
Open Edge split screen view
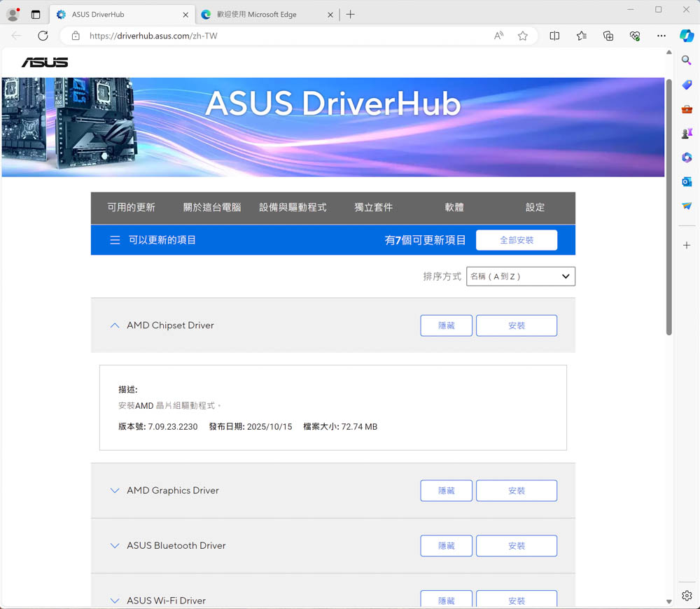554,36
